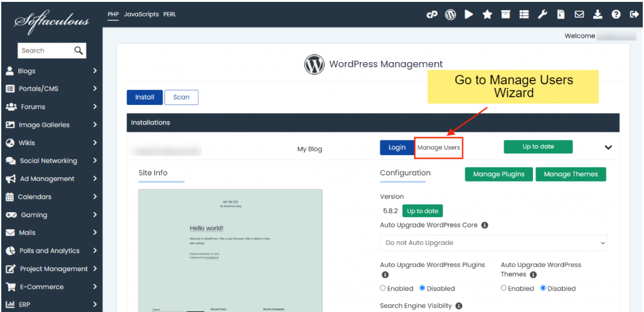Switch to the PERL tab

tap(170, 14)
